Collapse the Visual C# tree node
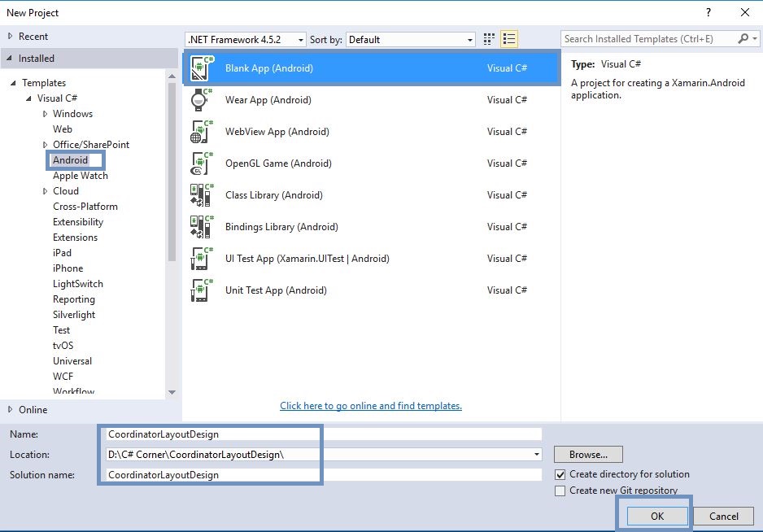763x532 pixels. click(x=28, y=98)
